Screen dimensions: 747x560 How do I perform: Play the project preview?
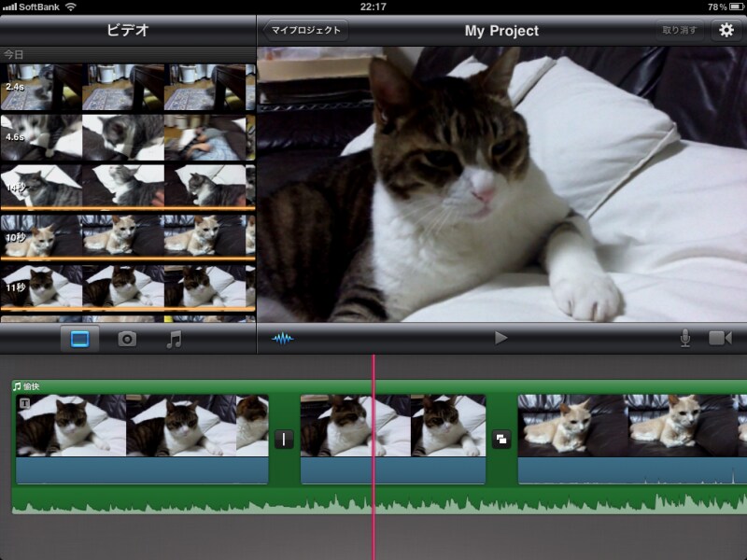tap(501, 338)
